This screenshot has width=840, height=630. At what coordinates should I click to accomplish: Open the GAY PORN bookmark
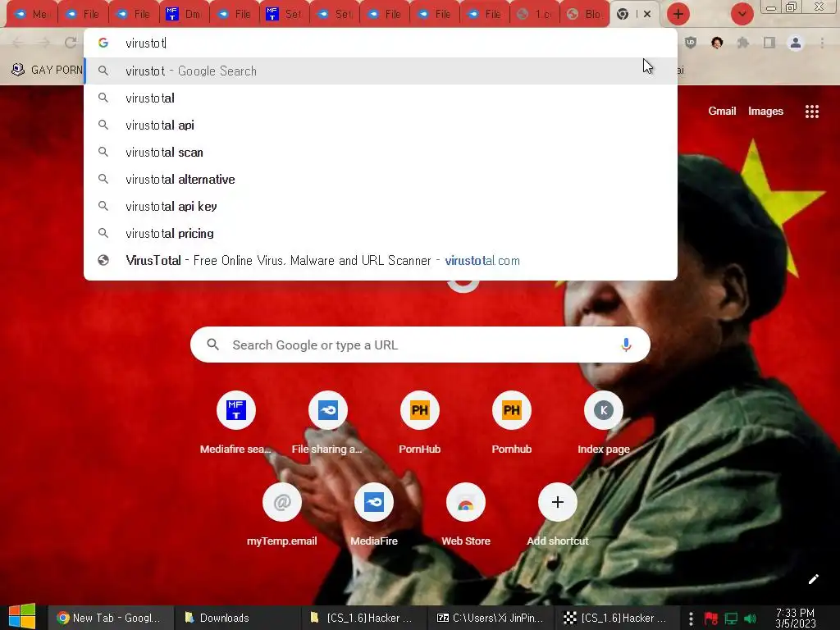pyautogui.click(x=47, y=71)
